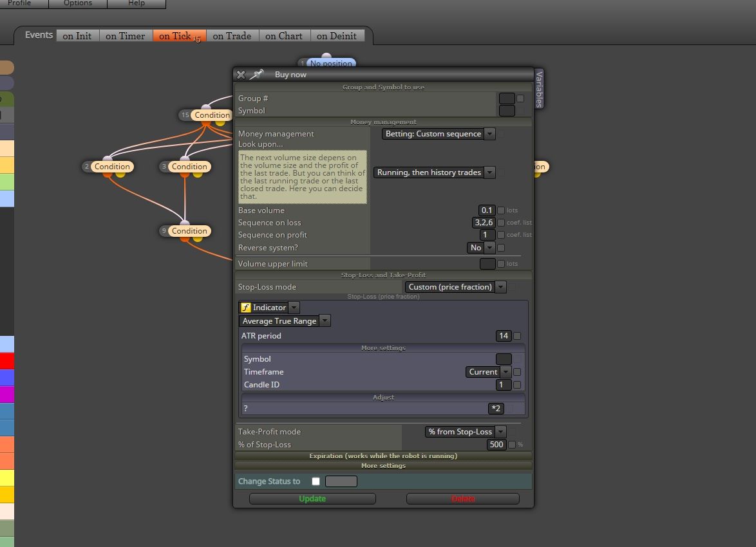Click orange output dot of Condition 15
The height and width of the screenshot is (547, 756).
click(x=206, y=122)
